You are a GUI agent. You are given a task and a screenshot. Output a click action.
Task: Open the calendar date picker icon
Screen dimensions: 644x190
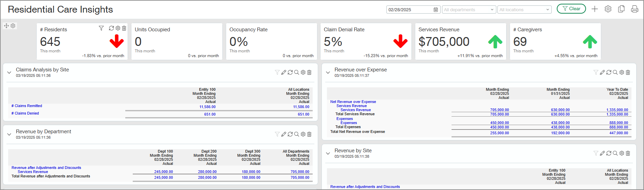[x=436, y=10]
